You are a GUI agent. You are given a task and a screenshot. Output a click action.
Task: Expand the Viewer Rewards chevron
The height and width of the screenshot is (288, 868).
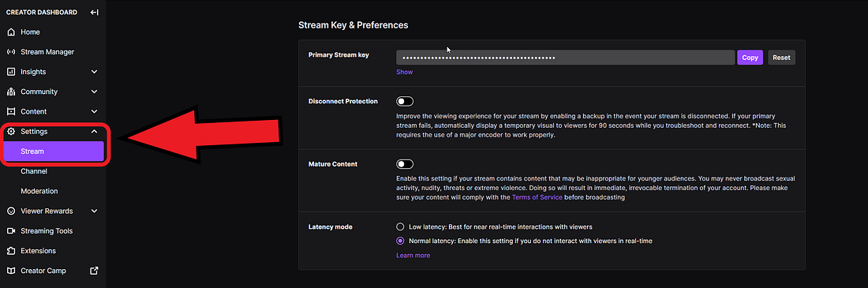94,211
